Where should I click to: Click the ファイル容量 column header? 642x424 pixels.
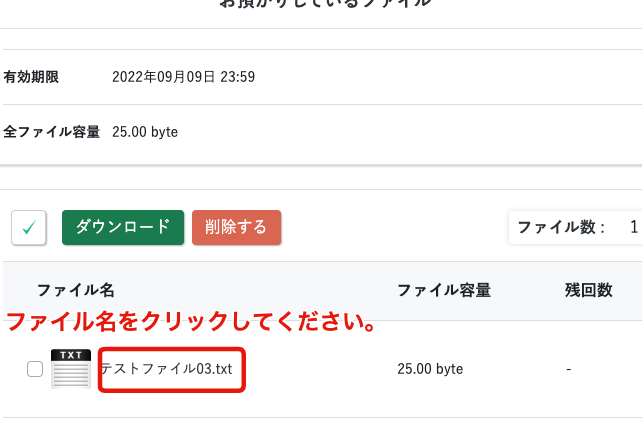click(444, 291)
